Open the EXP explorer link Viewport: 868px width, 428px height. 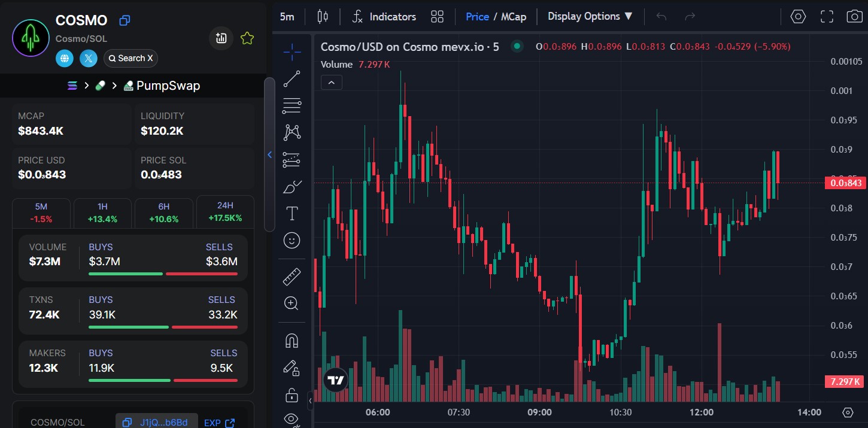pyautogui.click(x=219, y=423)
